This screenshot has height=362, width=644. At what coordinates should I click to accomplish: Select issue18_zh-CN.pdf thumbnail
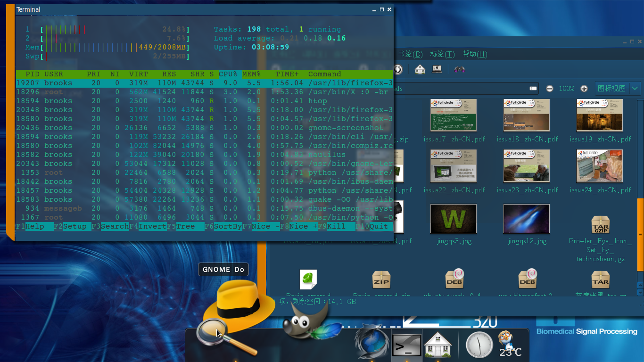(x=527, y=115)
